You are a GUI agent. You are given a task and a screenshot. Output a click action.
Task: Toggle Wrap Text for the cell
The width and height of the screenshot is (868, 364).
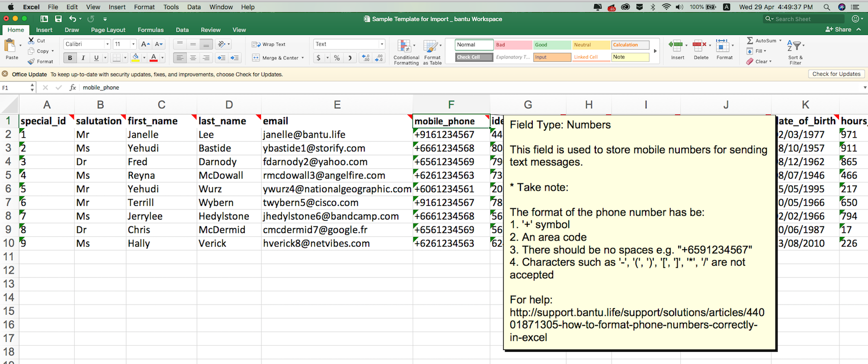(269, 44)
